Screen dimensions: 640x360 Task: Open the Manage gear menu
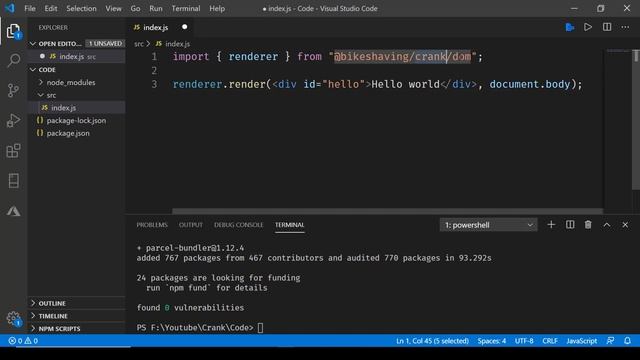[13, 318]
